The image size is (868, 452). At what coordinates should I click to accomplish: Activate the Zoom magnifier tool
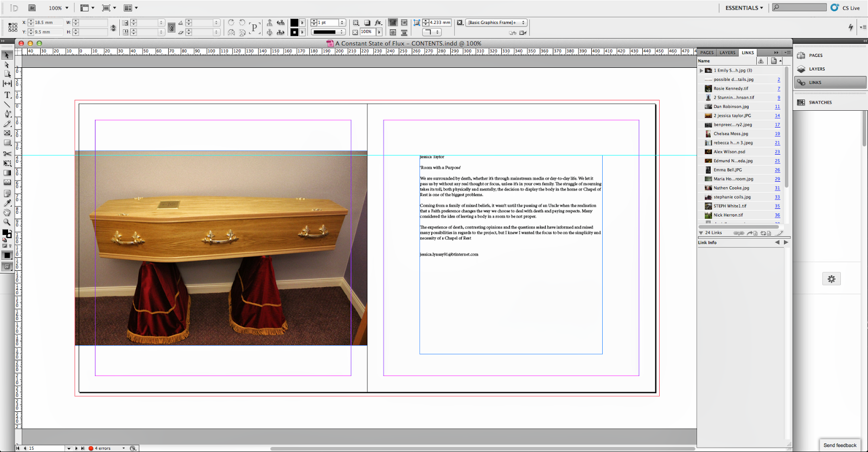click(x=7, y=222)
